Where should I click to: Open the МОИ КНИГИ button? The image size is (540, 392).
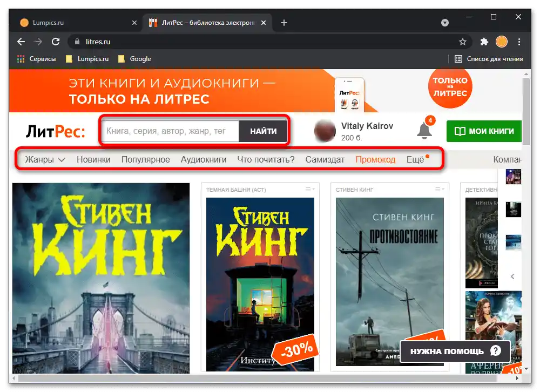(484, 131)
